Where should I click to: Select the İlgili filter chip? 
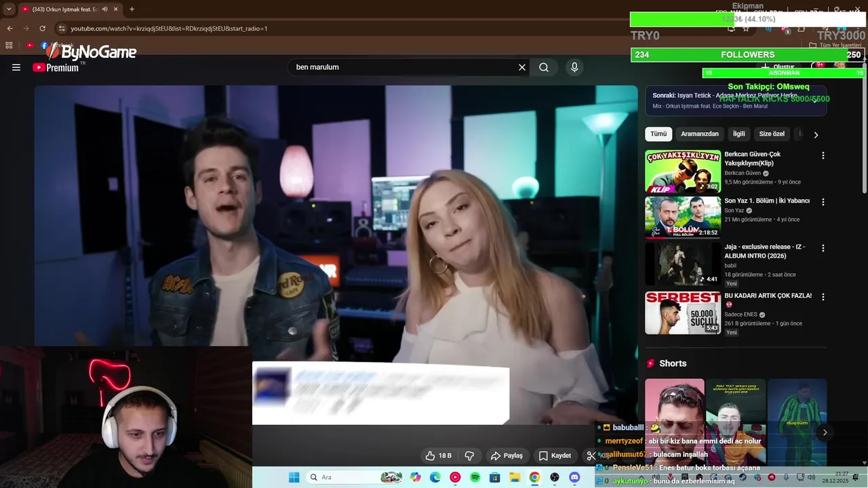pos(738,134)
